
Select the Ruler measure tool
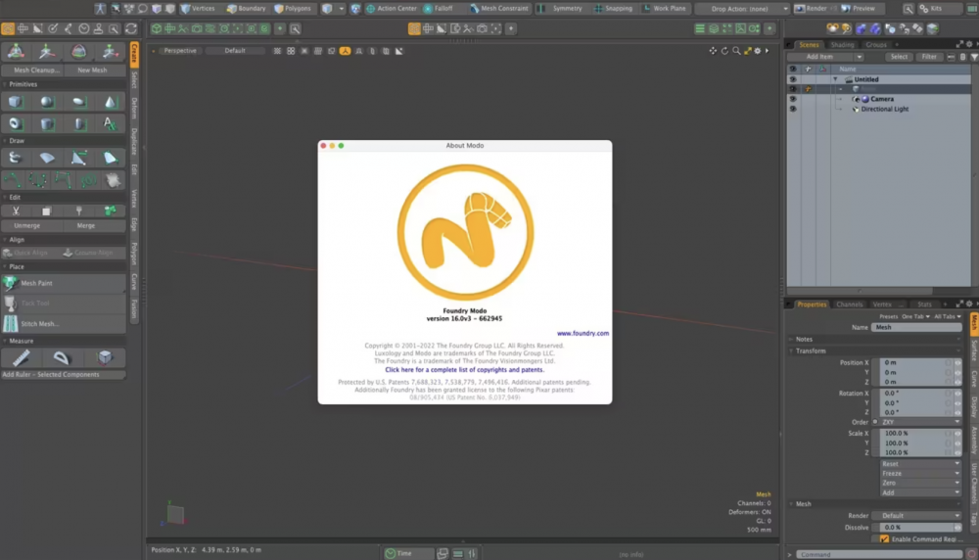click(22, 357)
